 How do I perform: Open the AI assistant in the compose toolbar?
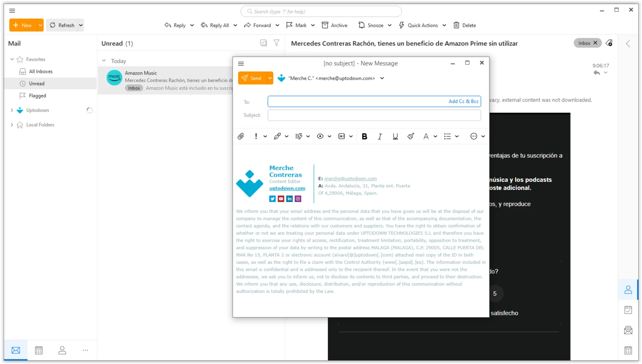coord(341,136)
